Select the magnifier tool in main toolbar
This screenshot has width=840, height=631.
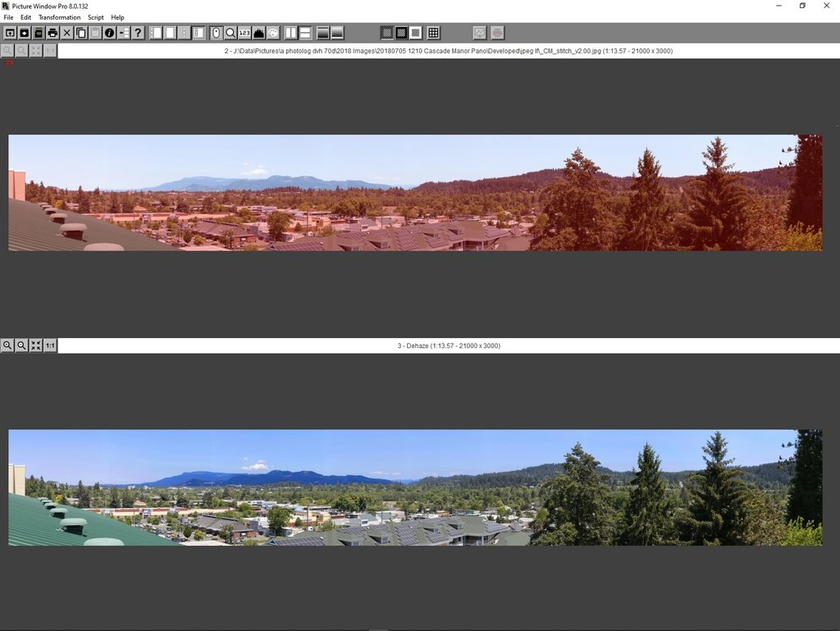(231, 33)
